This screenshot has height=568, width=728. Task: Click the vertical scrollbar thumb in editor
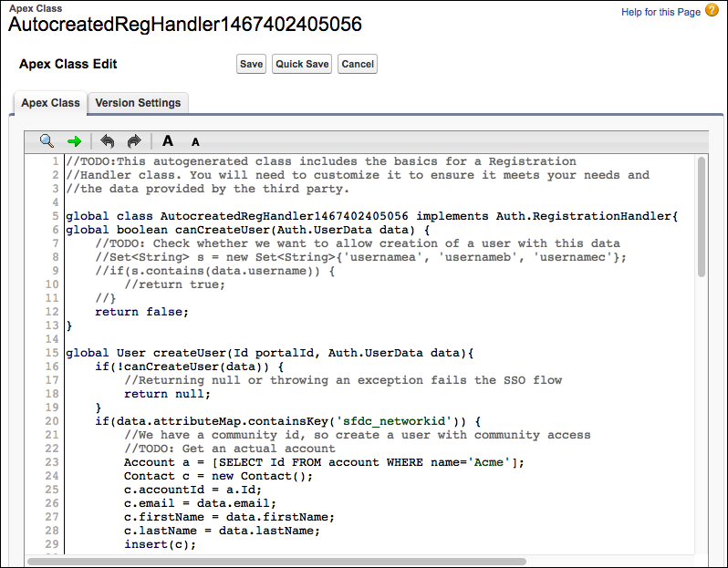coord(702,217)
